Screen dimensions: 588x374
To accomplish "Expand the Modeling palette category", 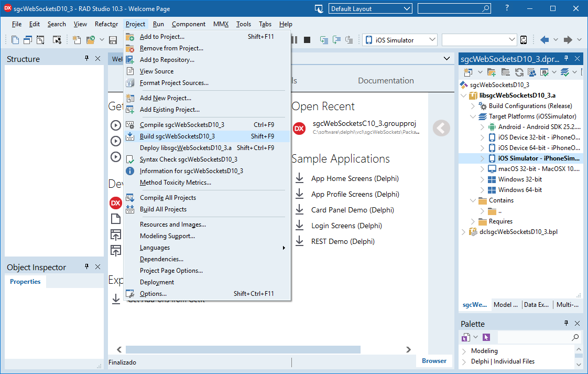I will [464, 351].
